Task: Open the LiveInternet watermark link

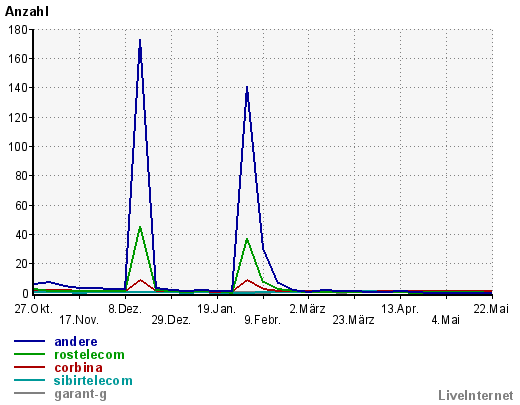Action: click(x=476, y=395)
